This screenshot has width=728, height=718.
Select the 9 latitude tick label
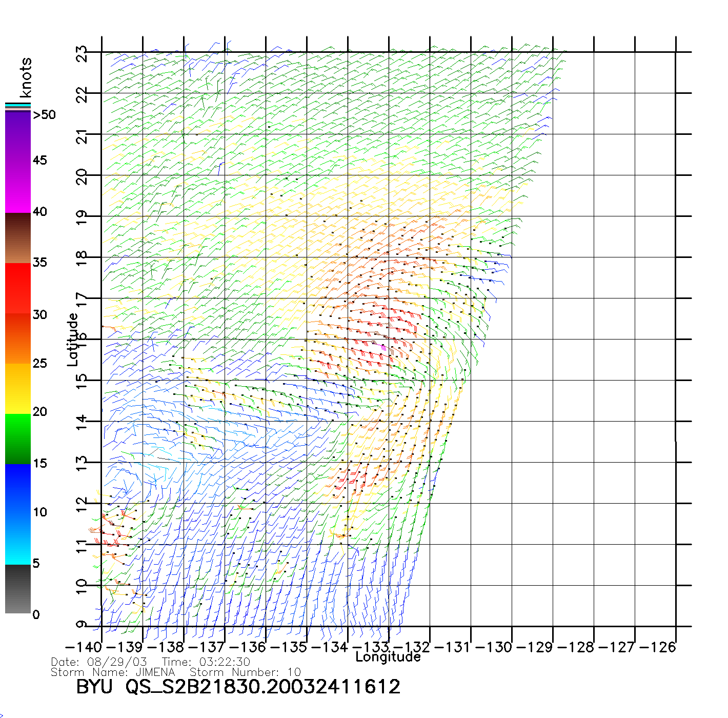pos(82,625)
